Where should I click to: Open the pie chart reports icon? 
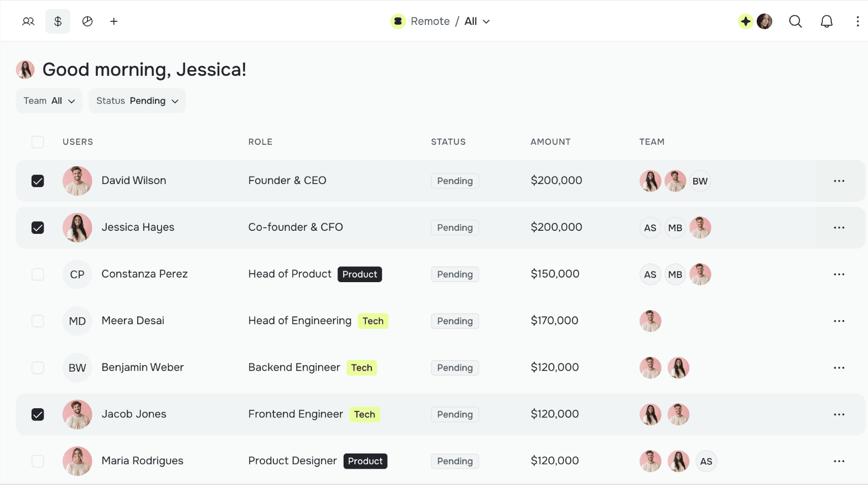[87, 21]
